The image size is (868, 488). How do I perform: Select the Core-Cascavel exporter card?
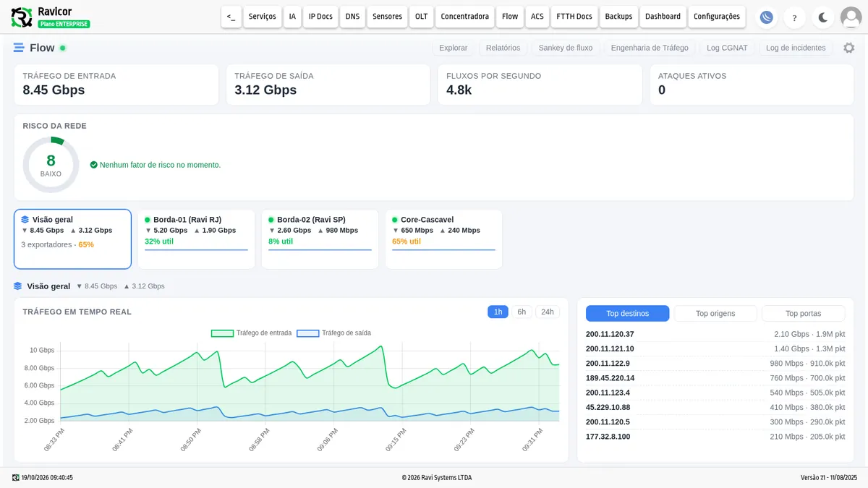(x=443, y=239)
